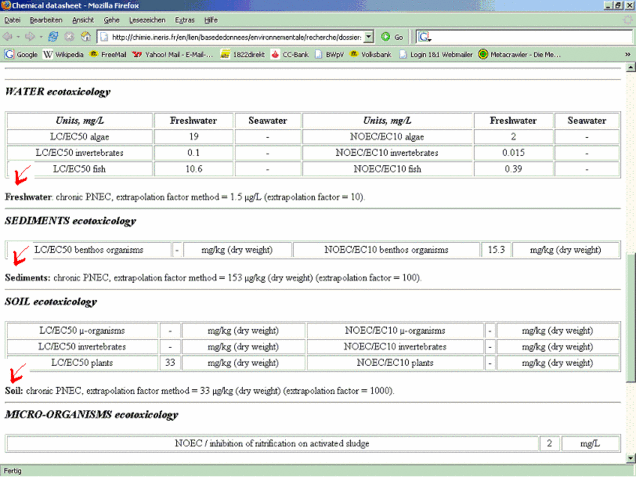Click the Stop loading icon

coord(69,37)
